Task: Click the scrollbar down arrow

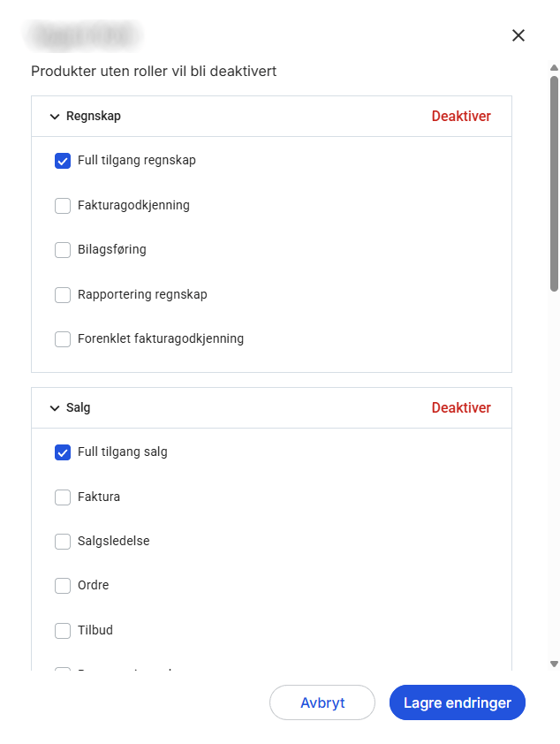Action: click(554, 664)
